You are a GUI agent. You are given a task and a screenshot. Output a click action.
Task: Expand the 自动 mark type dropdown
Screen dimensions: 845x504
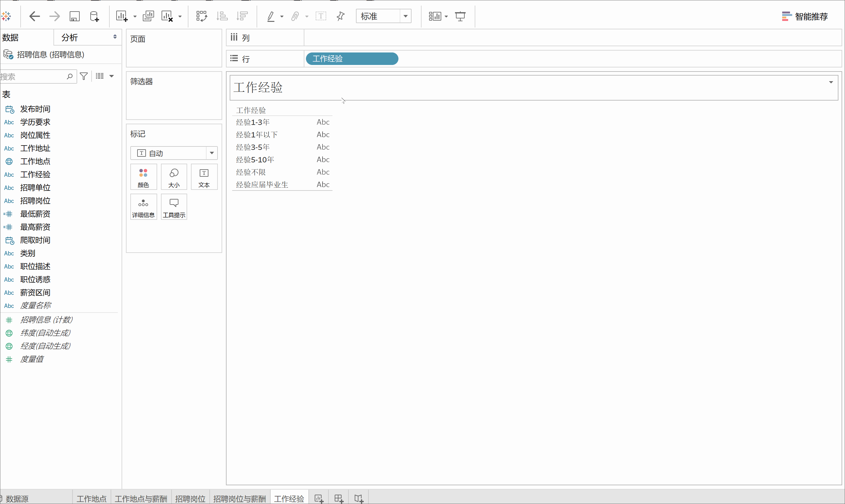point(211,153)
